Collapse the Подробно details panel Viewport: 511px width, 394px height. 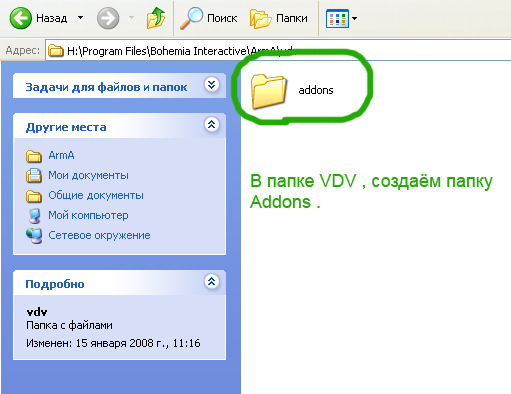pos(212,282)
